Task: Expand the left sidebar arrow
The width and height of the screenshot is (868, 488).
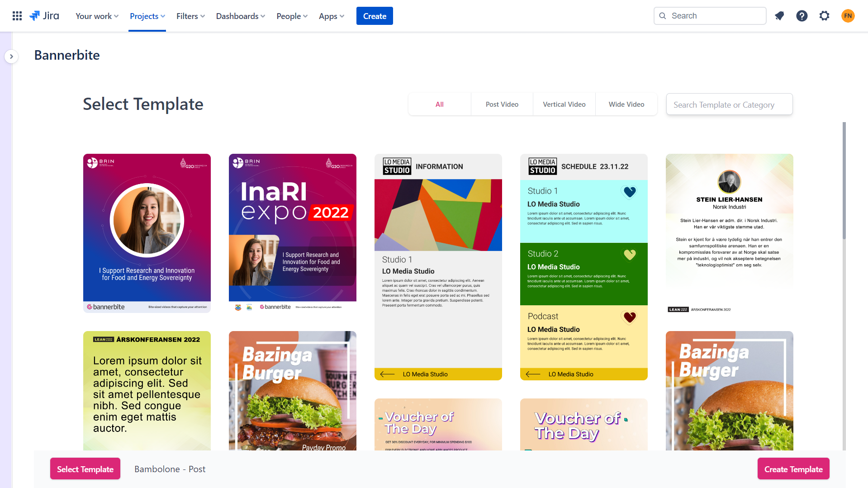Action: tap(11, 57)
